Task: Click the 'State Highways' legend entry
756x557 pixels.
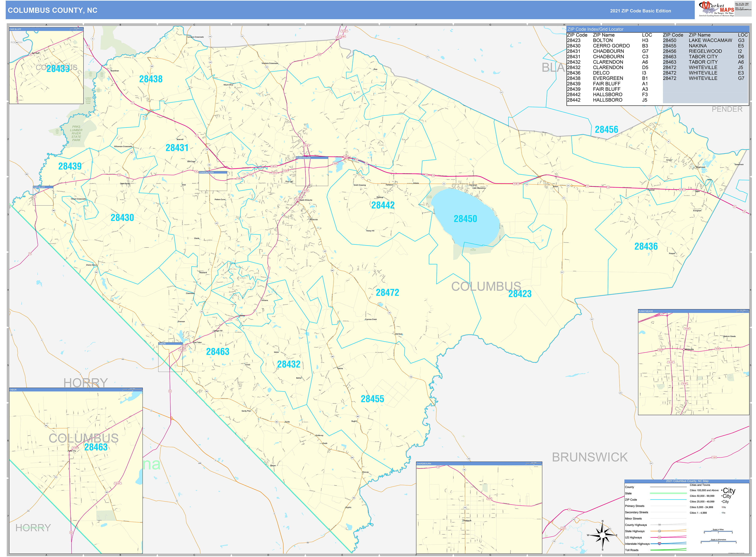Action: 656,531
